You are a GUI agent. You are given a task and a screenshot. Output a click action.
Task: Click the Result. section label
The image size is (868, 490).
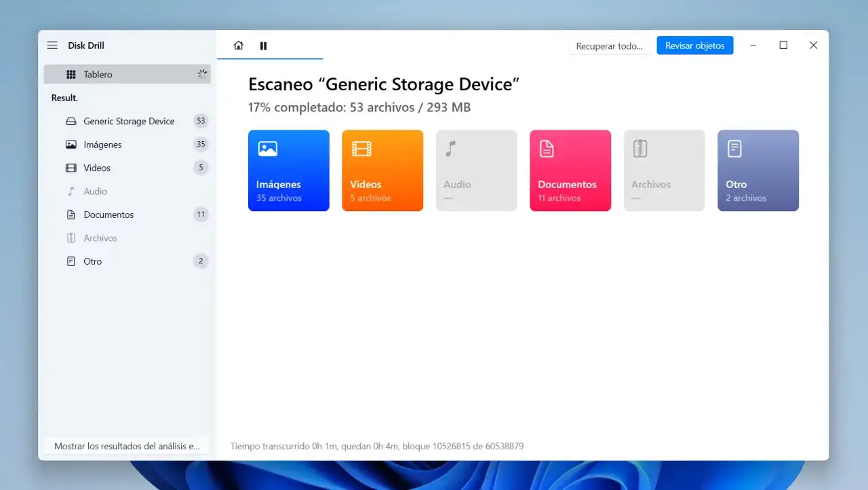[64, 98]
